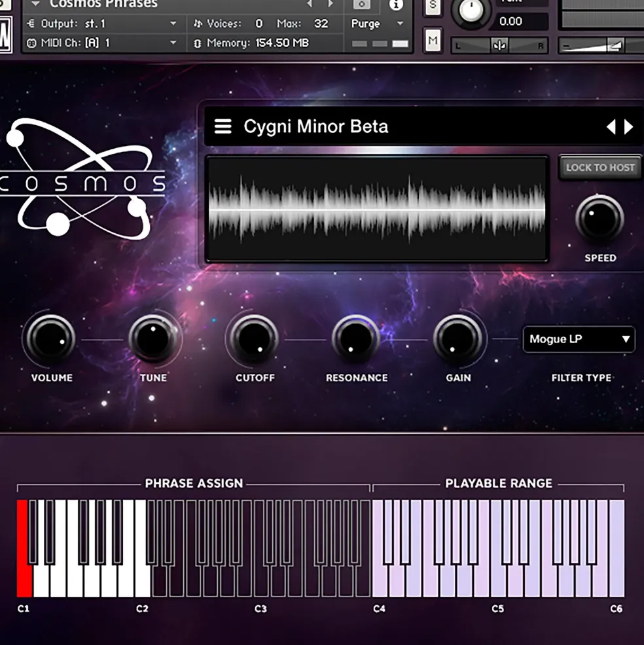Toggle Mute with the M button
The width and height of the screenshot is (644, 645).
click(433, 41)
